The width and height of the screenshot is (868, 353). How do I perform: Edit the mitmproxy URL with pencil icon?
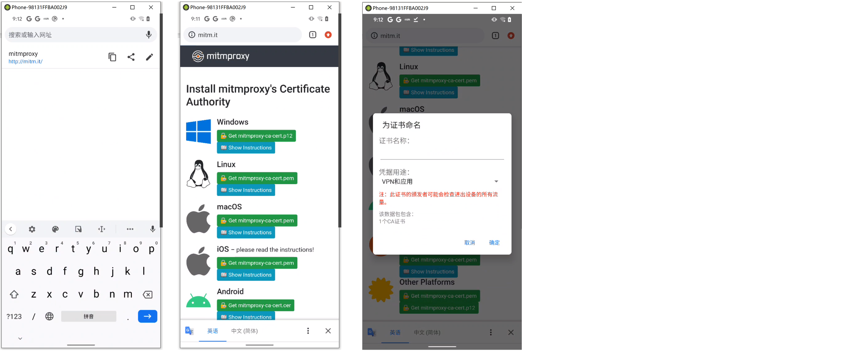[149, 57]
